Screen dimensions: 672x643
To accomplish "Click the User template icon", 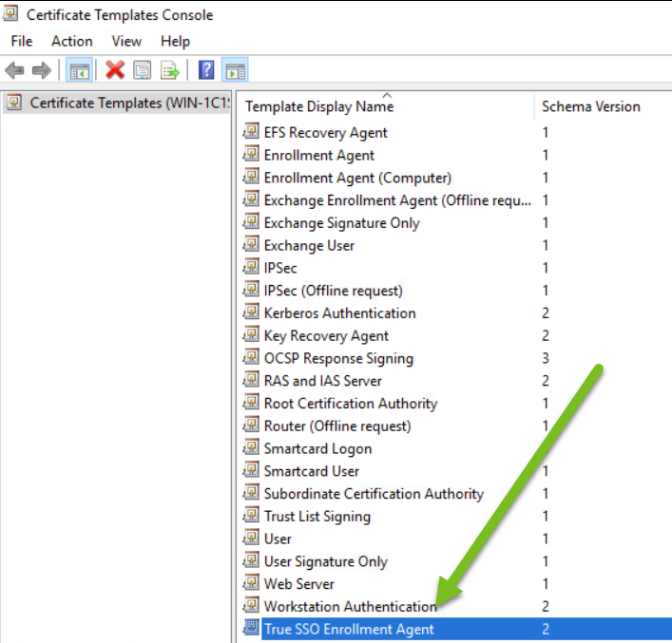I will click(251, 538).
